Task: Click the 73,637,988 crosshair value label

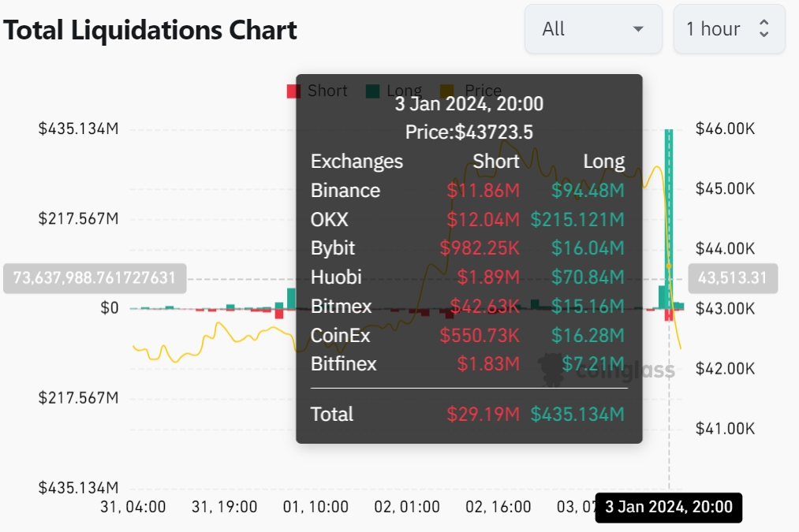Action: (x=95, y=278)
